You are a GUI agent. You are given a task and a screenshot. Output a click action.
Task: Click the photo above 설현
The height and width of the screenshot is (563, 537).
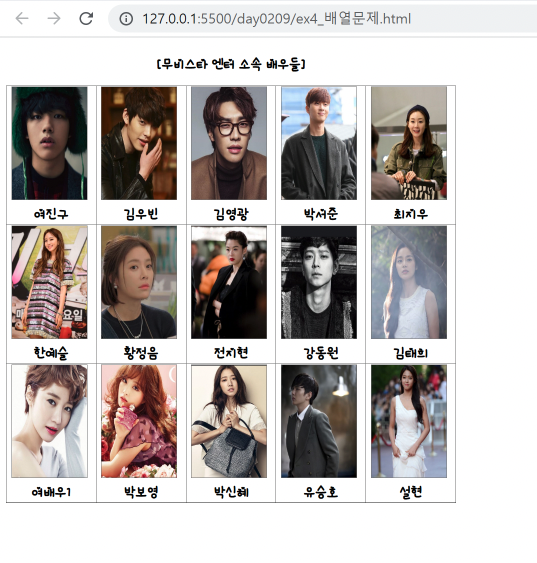[x=409, y=421]
